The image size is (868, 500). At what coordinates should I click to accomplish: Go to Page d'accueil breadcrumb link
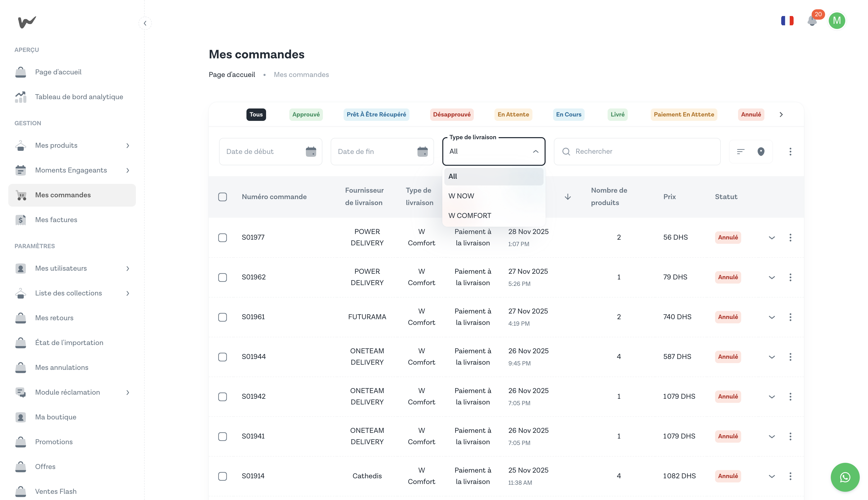point(232,75)
